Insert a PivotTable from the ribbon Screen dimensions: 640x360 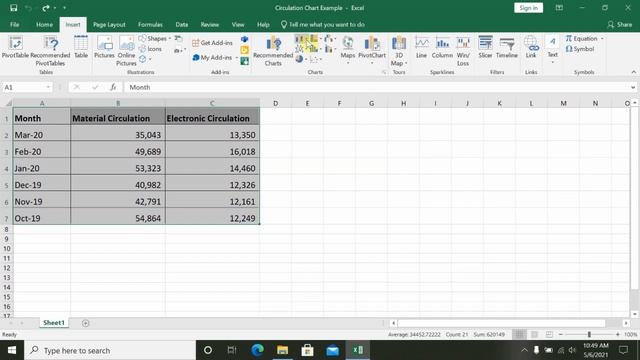pyautogui.click(x=15, y=47)
